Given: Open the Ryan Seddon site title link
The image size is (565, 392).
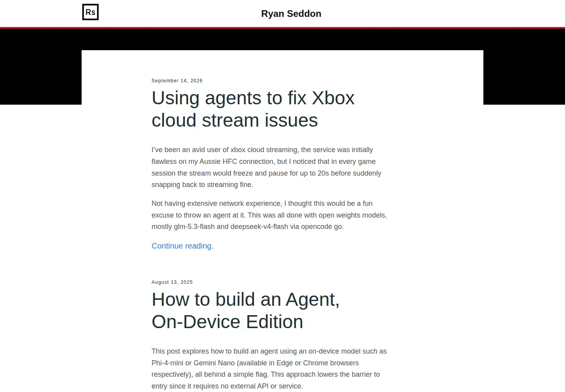Looking at the screenshot, I should coord(291,14).
